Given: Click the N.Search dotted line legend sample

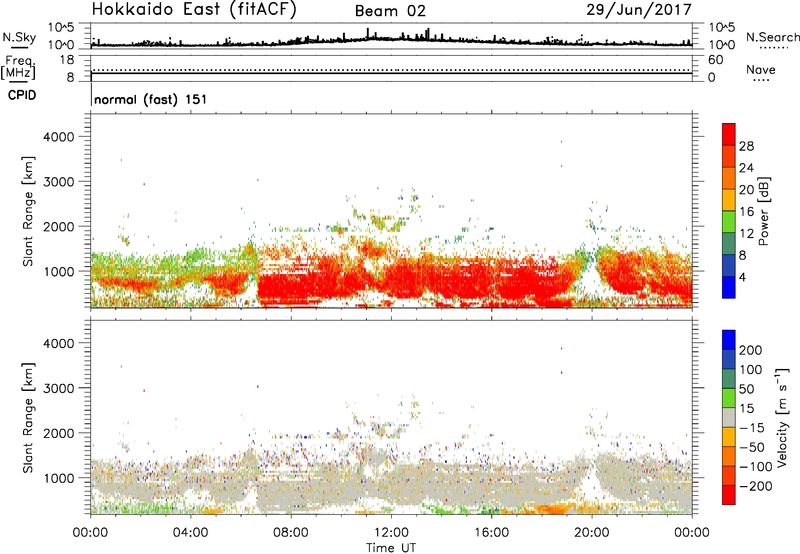Looking at the screenshot, I should click(774, 47).
